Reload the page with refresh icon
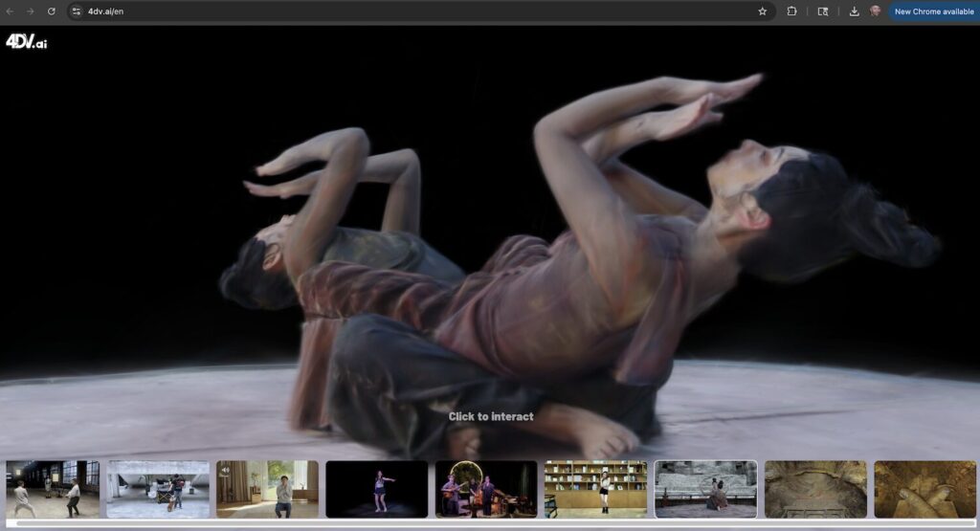980x531 pixels. (52, 11)
